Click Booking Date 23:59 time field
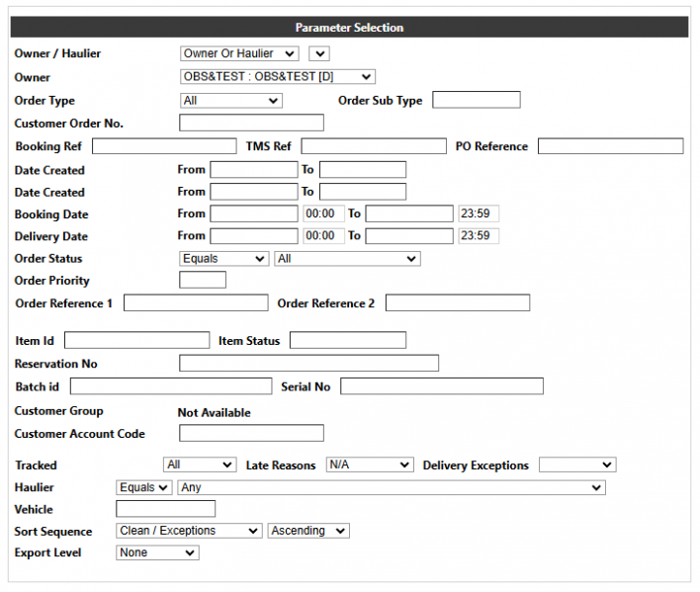This screenshot has height=592, width=700. click(479, 213)
